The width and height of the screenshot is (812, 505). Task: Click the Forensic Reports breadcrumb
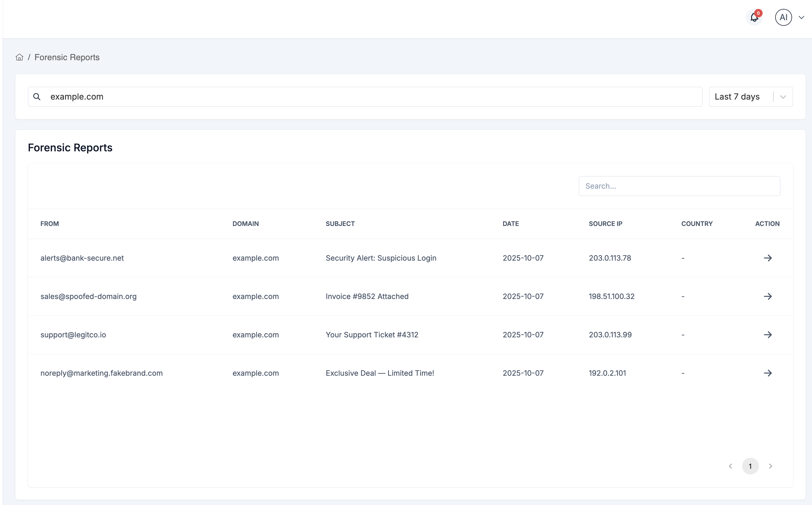click(x=67, y=57)
